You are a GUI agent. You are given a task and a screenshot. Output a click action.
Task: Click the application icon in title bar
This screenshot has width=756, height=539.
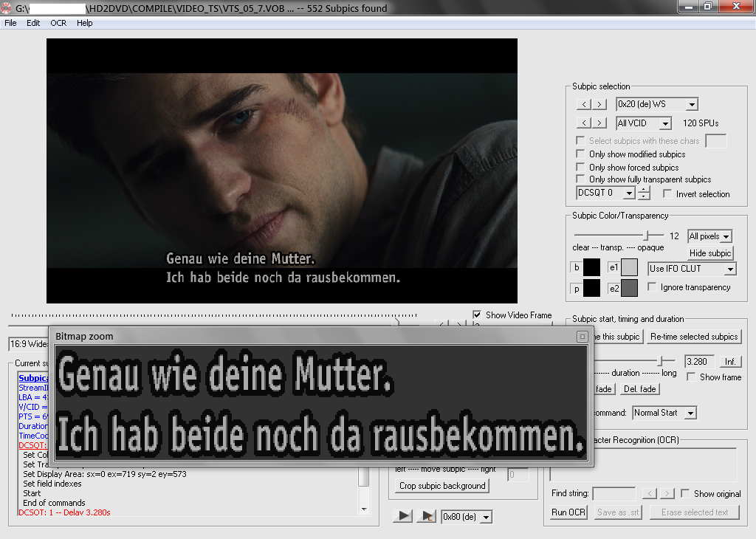(x=6, y=8)
